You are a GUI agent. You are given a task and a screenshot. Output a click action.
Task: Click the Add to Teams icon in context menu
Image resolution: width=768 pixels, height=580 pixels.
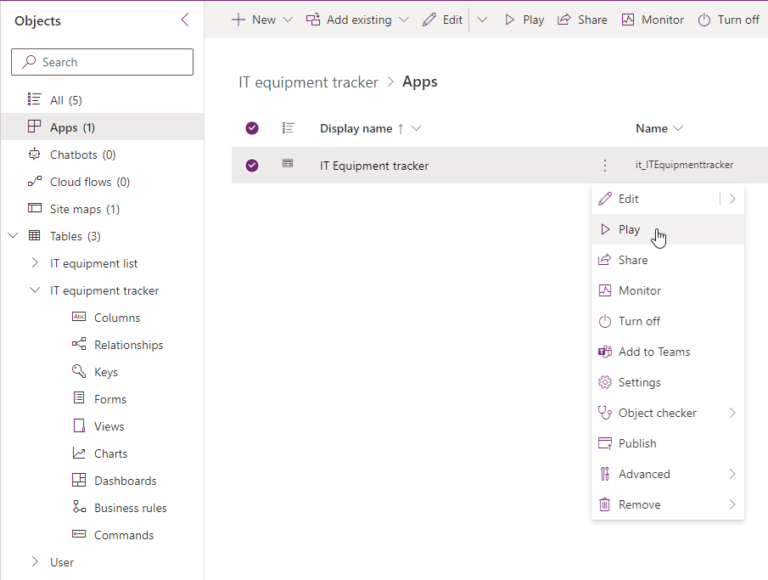click(x=604, y=352)
